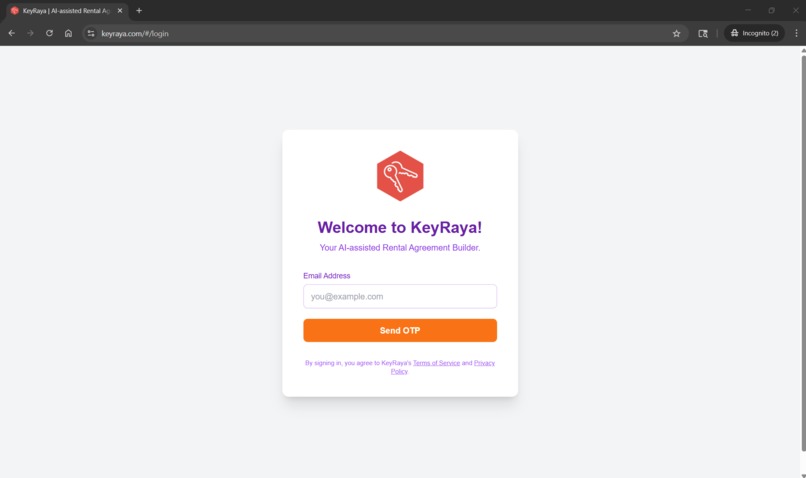806x478 pixels.
Task: Click the Send OTP button
Action: [x=400, y=330]
